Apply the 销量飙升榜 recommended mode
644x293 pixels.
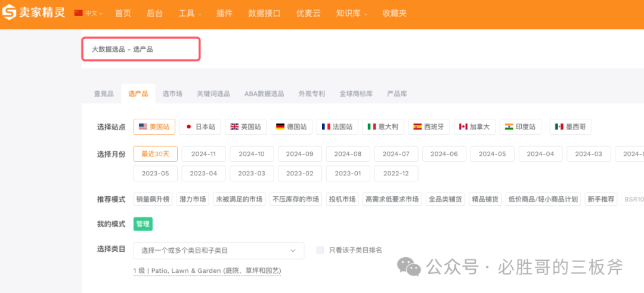click(153, 199)
